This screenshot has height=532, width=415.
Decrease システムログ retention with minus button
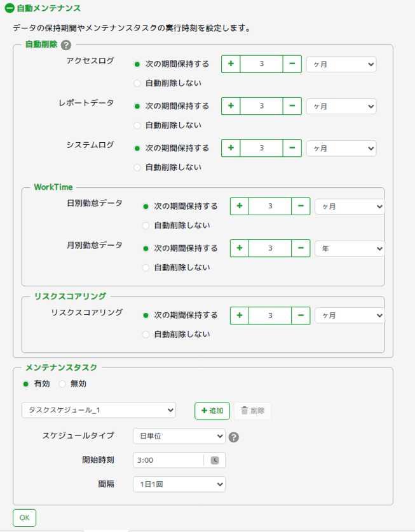pos(292,148)
